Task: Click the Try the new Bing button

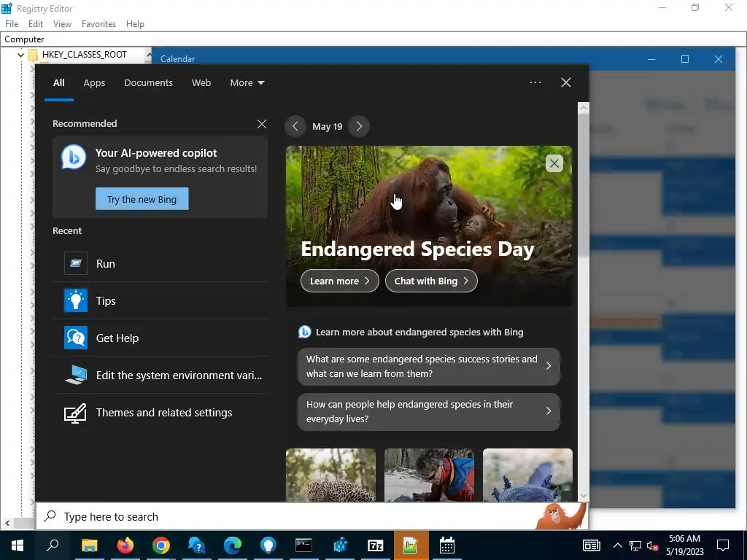Action: click(142, 198)
